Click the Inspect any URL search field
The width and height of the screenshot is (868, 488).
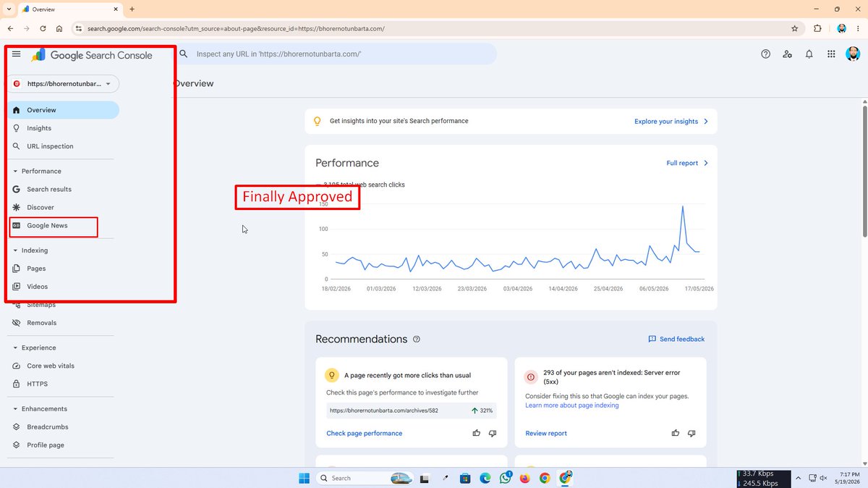coord(335,54)
